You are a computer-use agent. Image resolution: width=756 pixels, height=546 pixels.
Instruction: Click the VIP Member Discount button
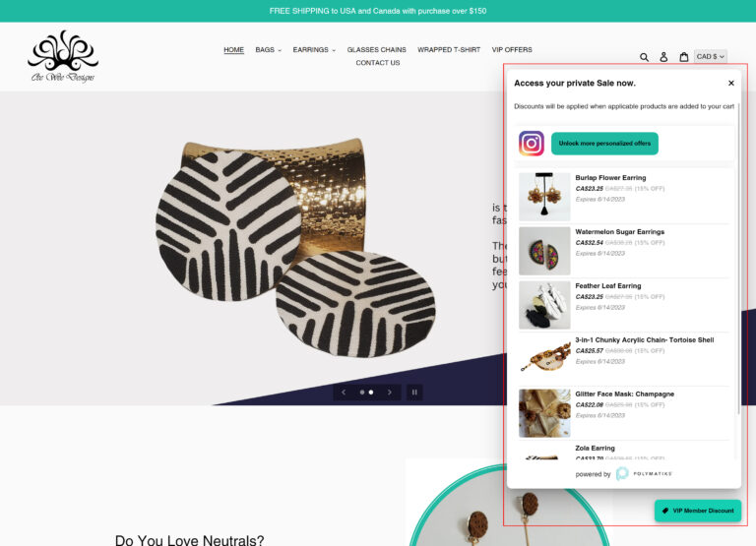(x=698, y=511)
